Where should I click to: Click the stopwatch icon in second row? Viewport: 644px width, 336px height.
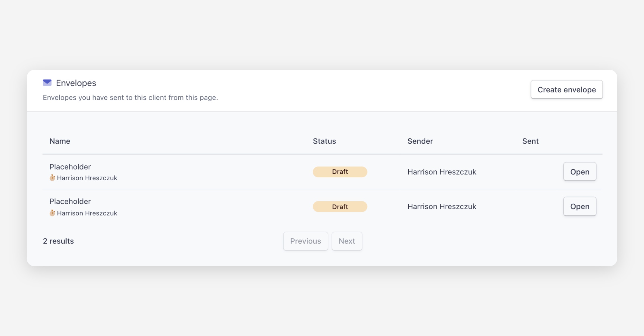[x=52, y=213]
